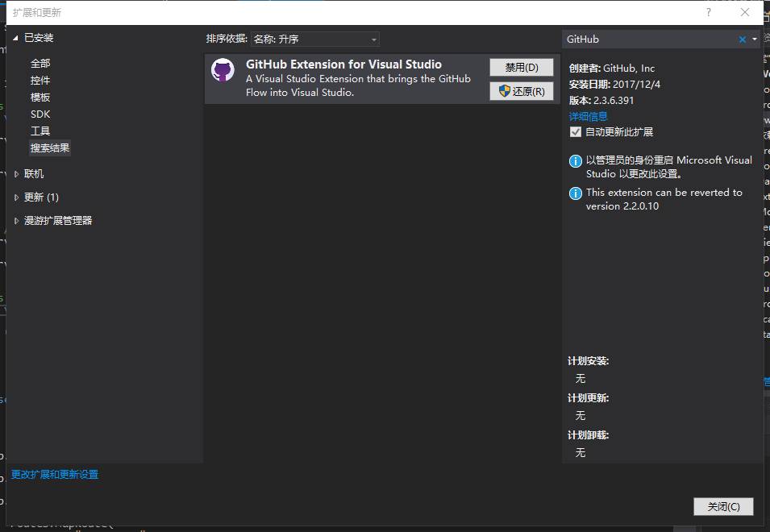
Task: Select the GitHub Extension for Visual Studio title
Action: 343,64
